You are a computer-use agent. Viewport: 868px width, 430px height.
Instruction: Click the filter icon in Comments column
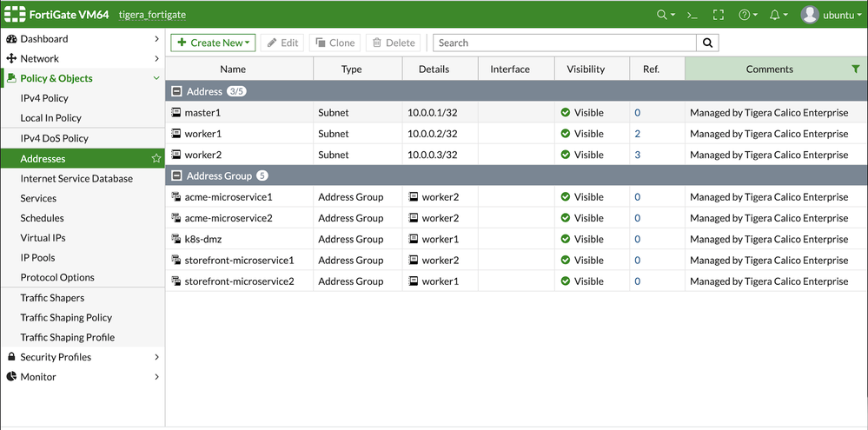coord(855,69)
